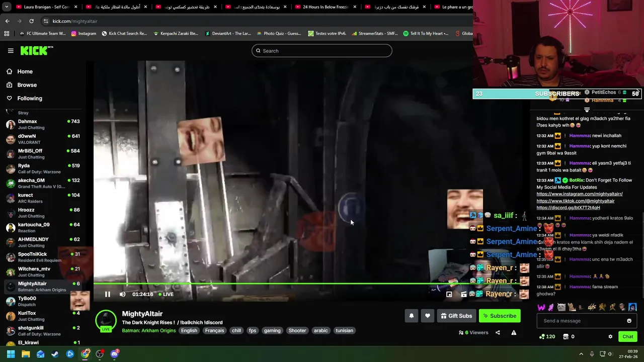Open the browser apps grid icon
Viewport: 644px width, 362px height.
tap(7, 34)
